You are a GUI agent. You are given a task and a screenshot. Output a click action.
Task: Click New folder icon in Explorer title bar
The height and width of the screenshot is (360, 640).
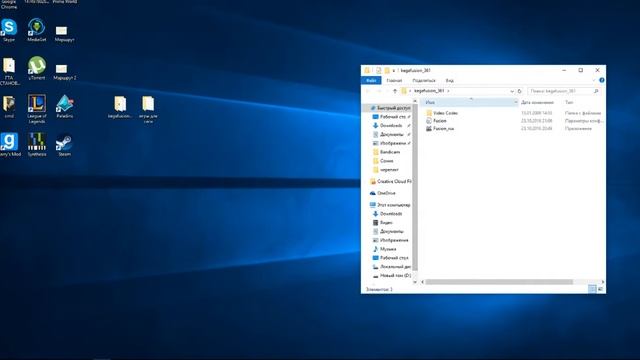[387, 70]
